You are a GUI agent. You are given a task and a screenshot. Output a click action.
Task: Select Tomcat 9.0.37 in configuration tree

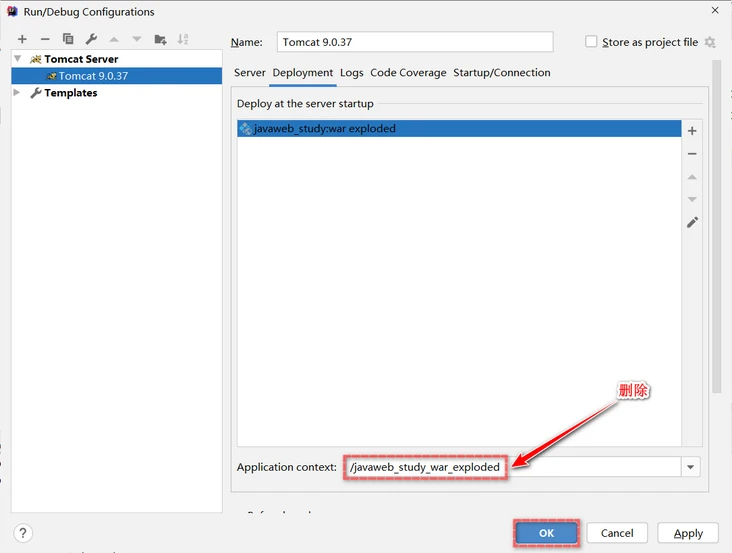117,76
